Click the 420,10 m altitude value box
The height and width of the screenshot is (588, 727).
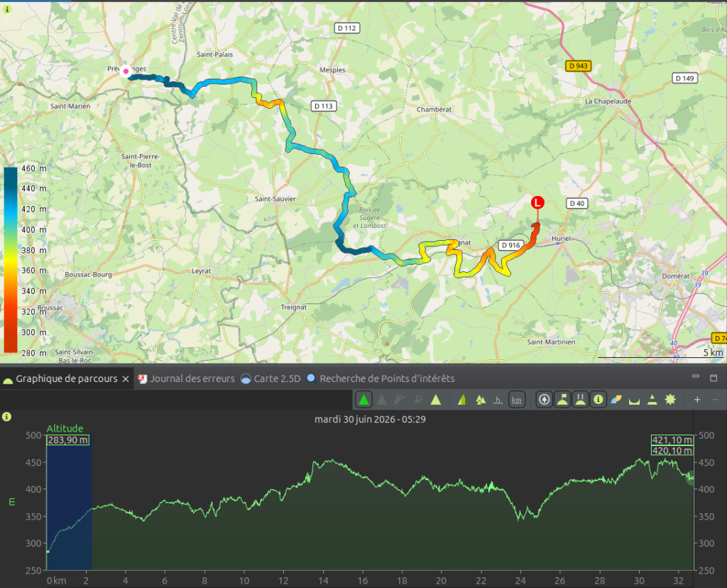tap(672, 450)
